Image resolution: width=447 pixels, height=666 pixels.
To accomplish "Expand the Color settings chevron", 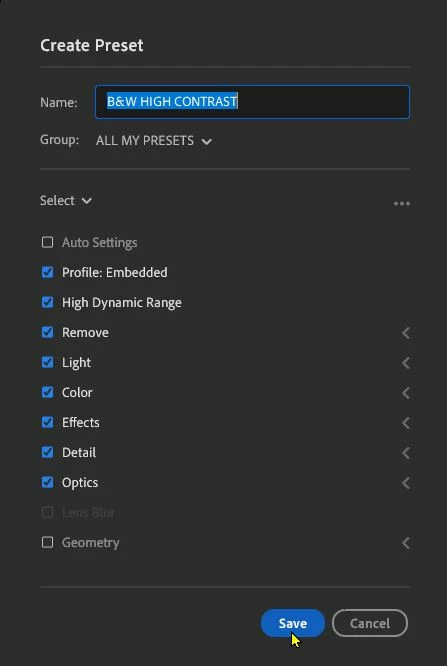I will (406, 393).
